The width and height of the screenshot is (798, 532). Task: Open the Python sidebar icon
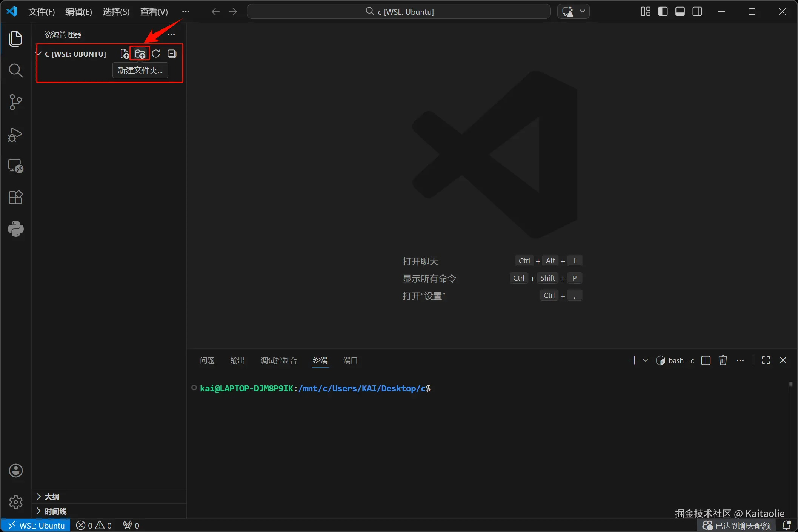tap(15, 229)
